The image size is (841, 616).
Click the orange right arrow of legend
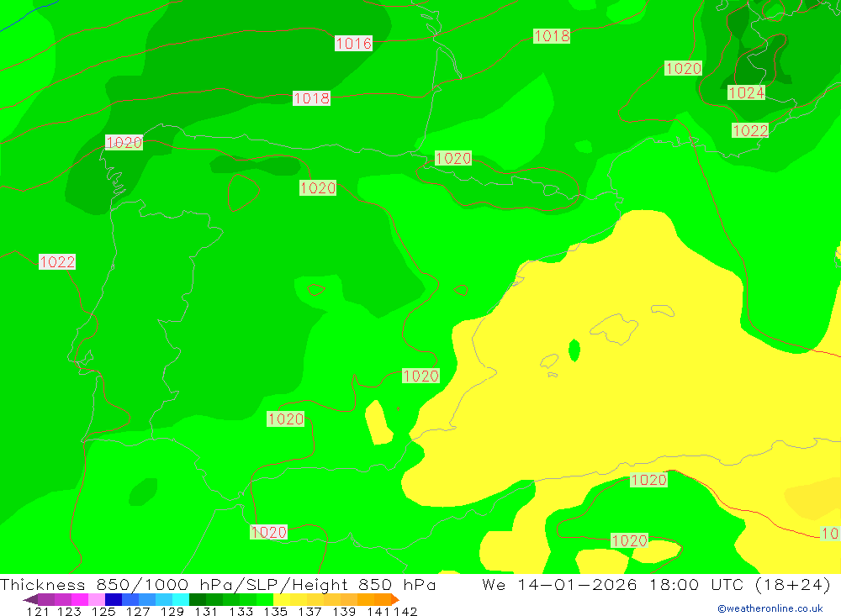pos(395,599)
